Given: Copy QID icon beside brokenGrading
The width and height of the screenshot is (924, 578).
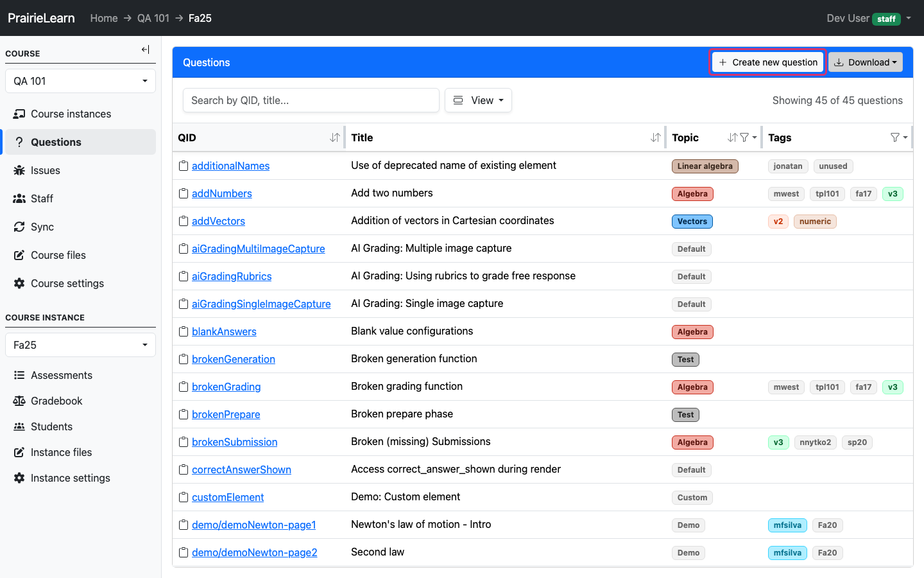Looking at the screenshot, I should tap(184, 387).
